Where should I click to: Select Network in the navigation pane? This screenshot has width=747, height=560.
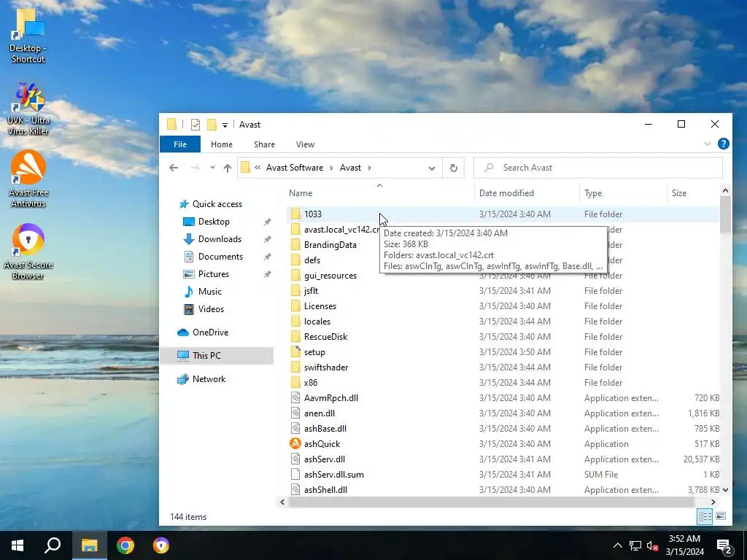pyautogui.click(x=209, y=379)
